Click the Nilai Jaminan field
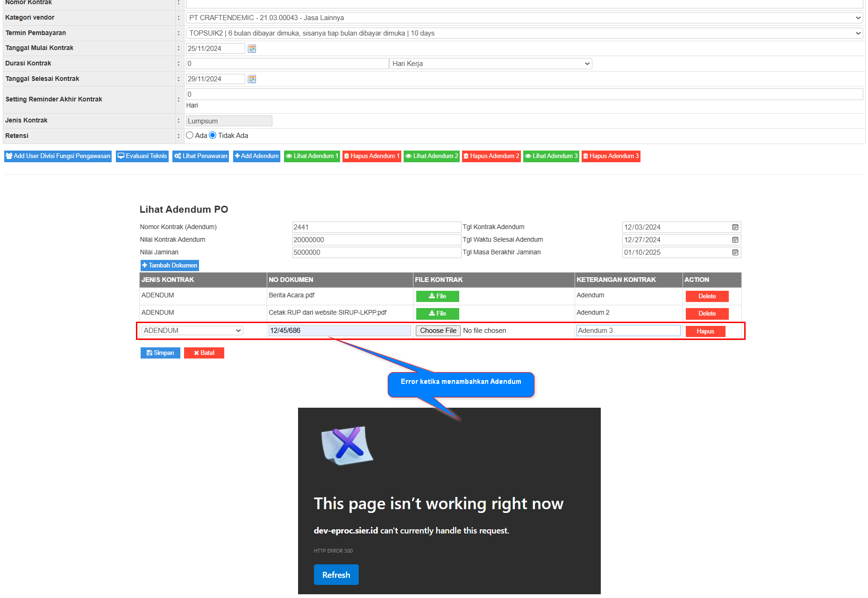The width and height of the screenshot is (868, 598). (377, 252)
